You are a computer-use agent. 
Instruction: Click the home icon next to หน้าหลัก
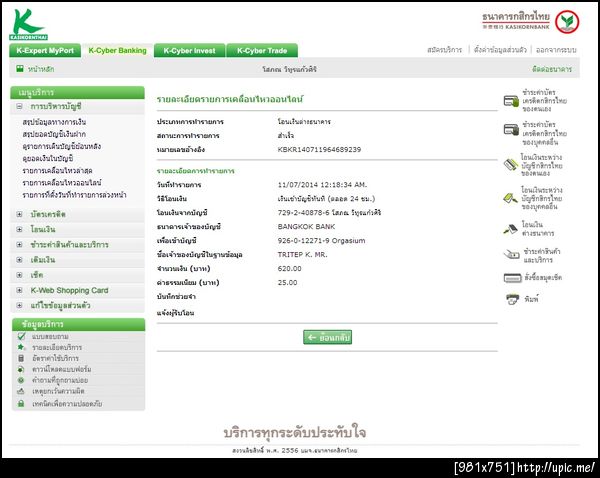pyautogui.click(x=20, y=69)
